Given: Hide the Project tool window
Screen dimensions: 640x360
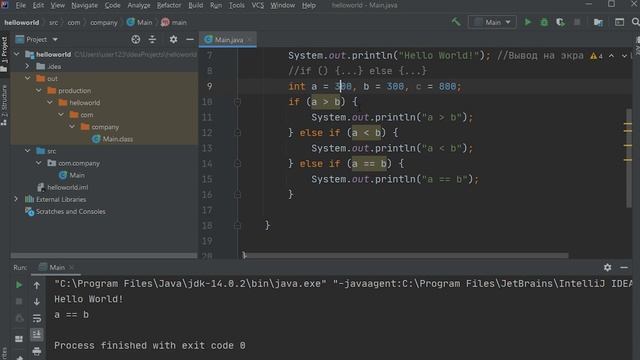Looking at the screenshot, I should 190,39.
